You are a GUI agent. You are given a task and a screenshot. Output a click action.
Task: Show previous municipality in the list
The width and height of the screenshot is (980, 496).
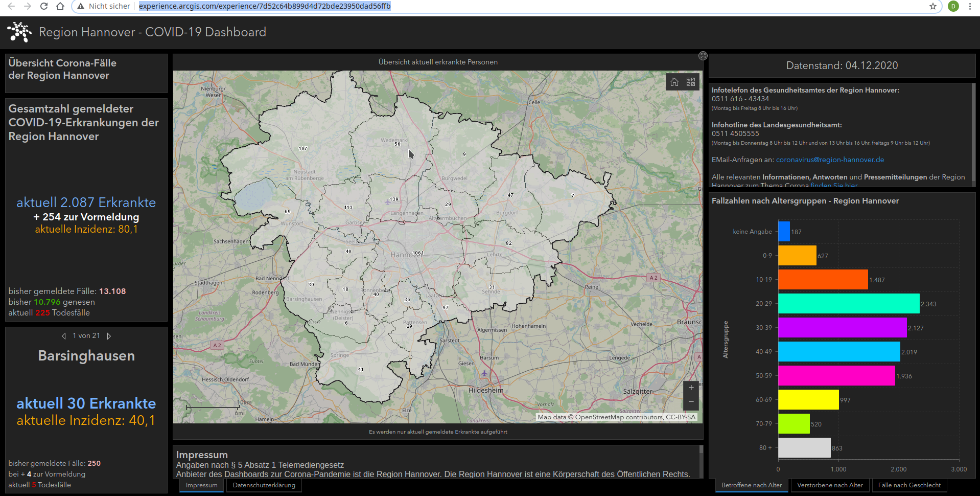coord(64,336)
